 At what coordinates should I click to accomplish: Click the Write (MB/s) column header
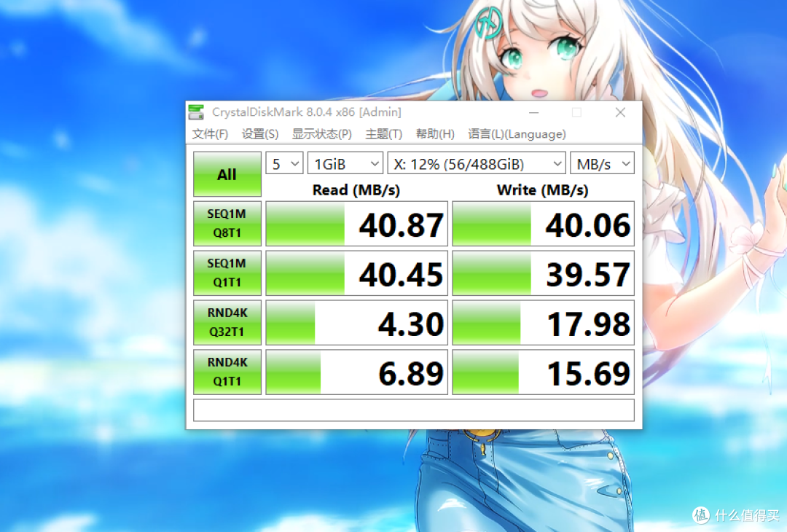(543, 189)
